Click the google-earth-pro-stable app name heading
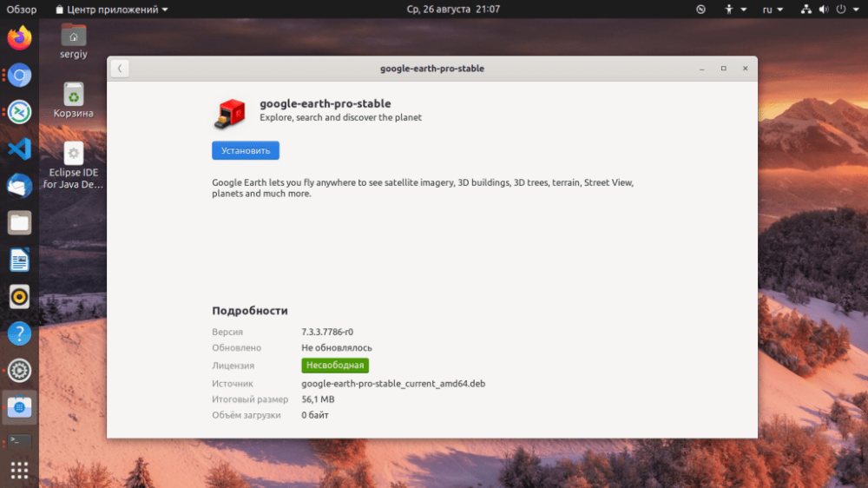Screen dimensions: 868x488 pos(325,103)
